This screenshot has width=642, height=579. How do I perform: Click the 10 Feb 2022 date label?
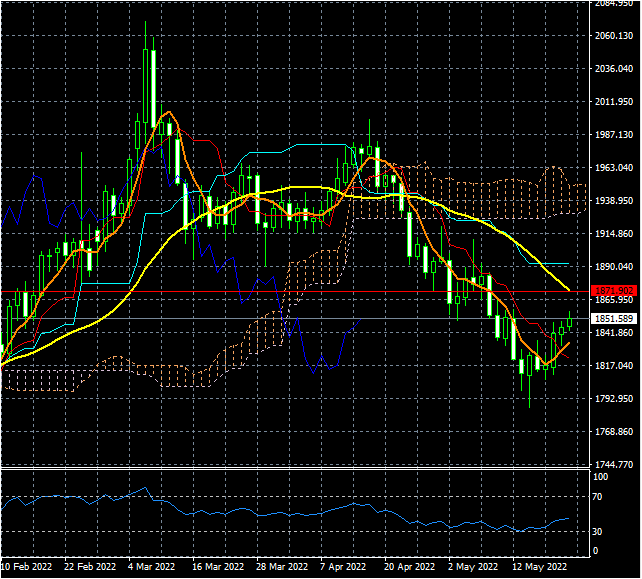pyautogui.click(x=26, y=567)
